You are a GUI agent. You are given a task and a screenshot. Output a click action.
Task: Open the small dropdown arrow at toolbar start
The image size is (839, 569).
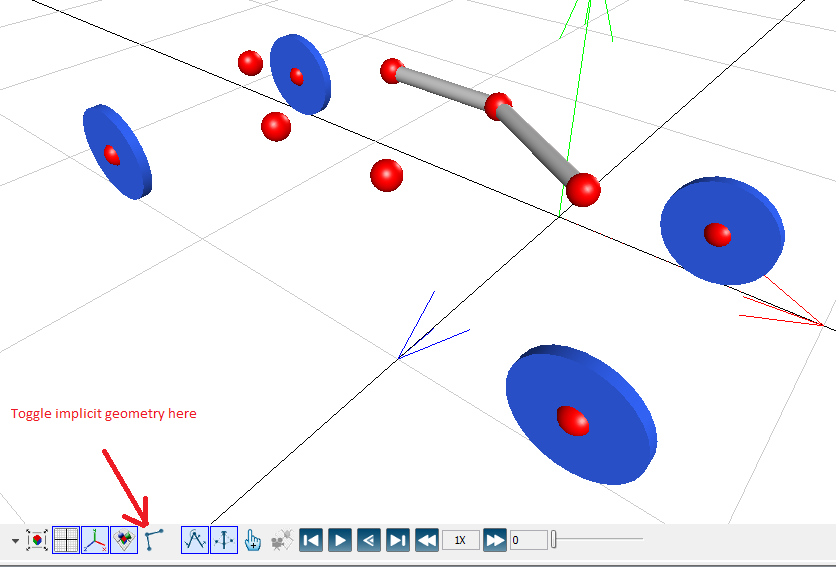coord(15,541)
